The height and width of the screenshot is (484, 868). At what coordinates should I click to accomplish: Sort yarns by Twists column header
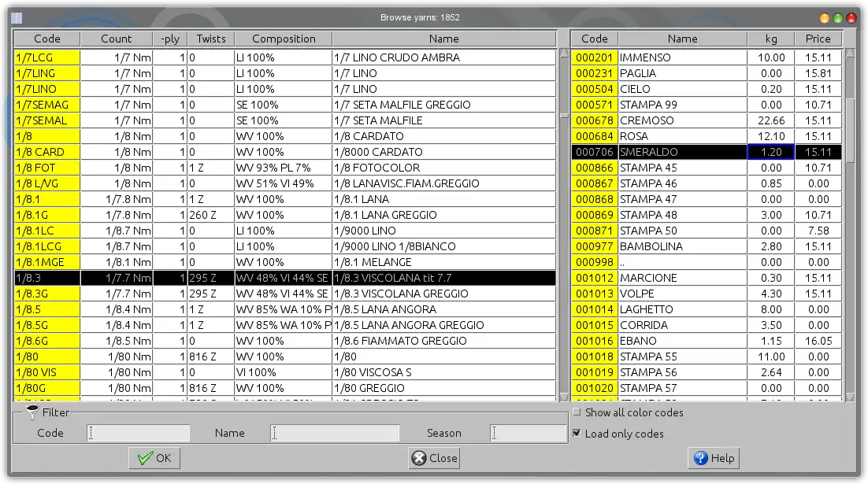[x=211, y=39]
